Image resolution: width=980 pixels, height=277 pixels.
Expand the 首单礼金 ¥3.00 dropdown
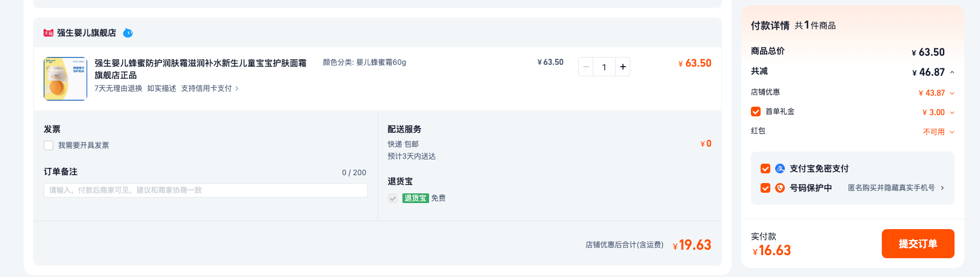coord(952,112)
